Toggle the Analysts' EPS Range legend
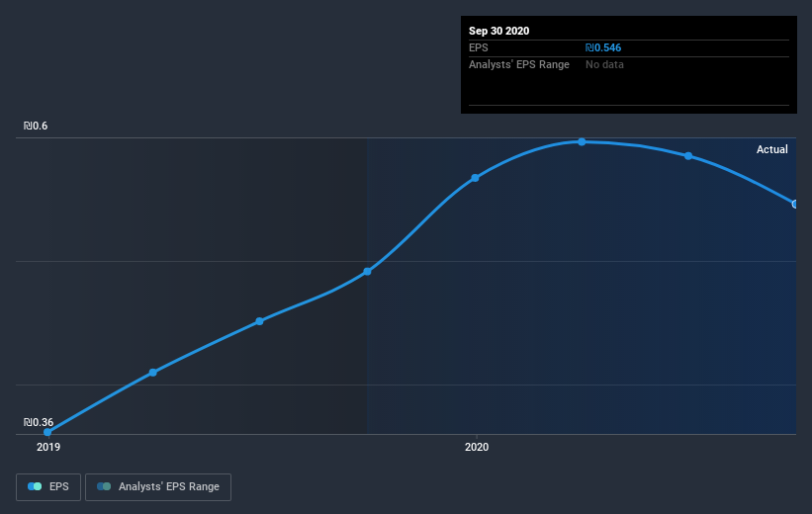This screenshot has width=812, height=514. click(x=158, y=486)
